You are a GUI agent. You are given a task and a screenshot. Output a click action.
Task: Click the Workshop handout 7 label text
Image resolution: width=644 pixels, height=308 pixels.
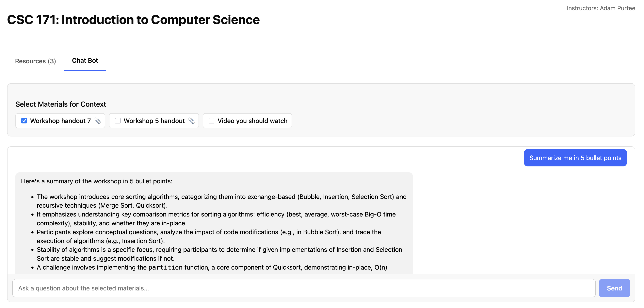point(60,121)
